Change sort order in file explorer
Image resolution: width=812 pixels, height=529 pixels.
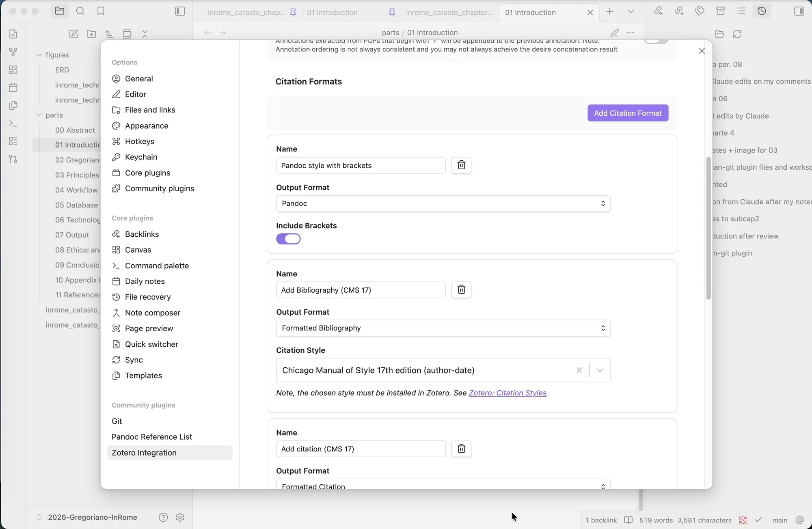(109, 34)
